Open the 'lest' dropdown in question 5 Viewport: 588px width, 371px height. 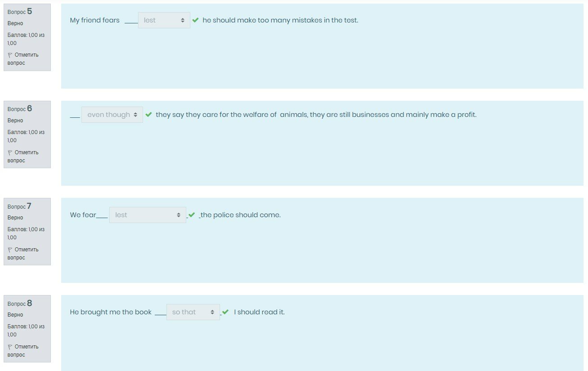(164, 20)
